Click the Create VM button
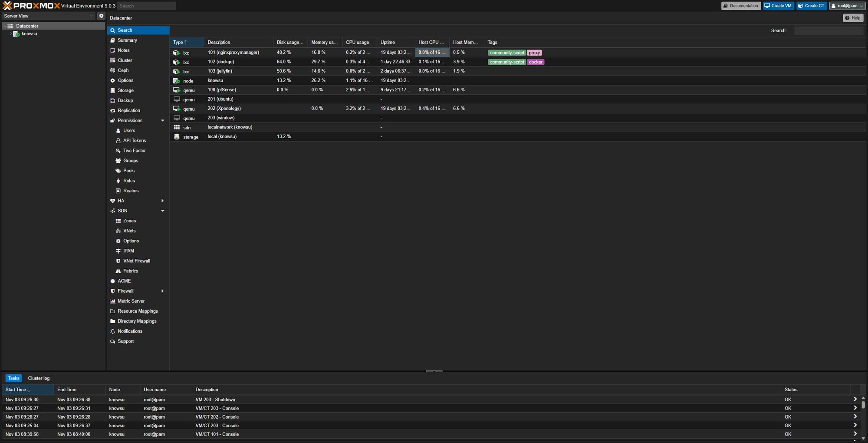The image size is (868, 443). pos(778,6)
